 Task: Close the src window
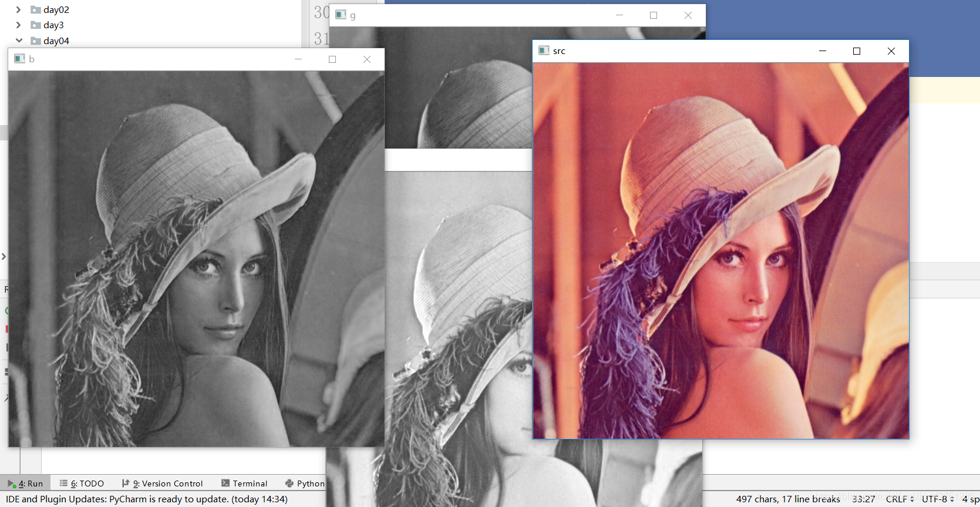(x=891, y=51)
